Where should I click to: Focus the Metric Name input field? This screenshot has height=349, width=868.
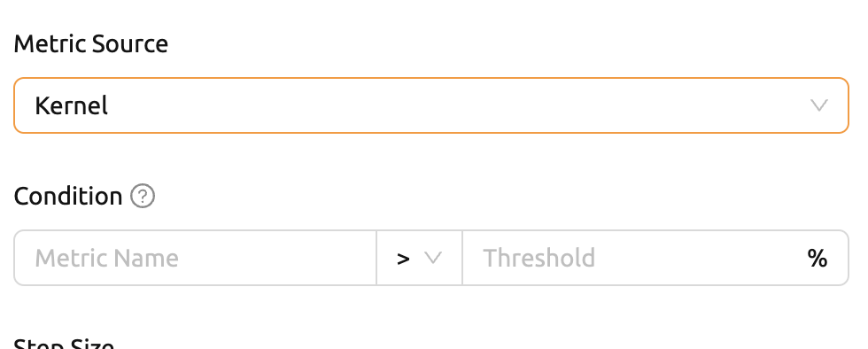click(196, 258)
